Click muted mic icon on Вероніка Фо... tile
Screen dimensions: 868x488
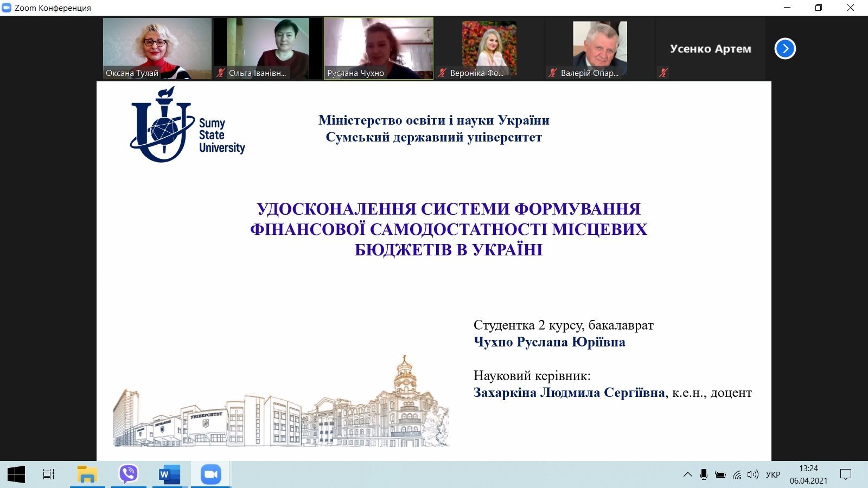pyautogui.click(x=442, y=73)
